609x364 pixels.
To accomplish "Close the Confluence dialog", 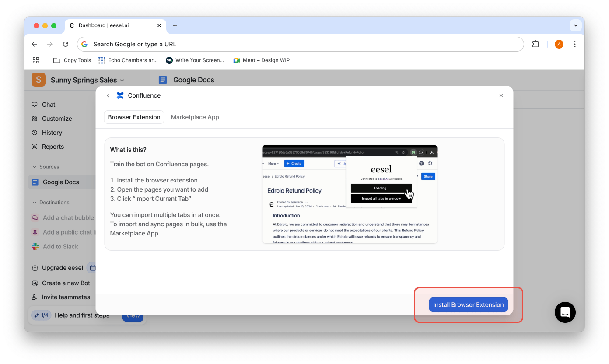I will 501,95.
